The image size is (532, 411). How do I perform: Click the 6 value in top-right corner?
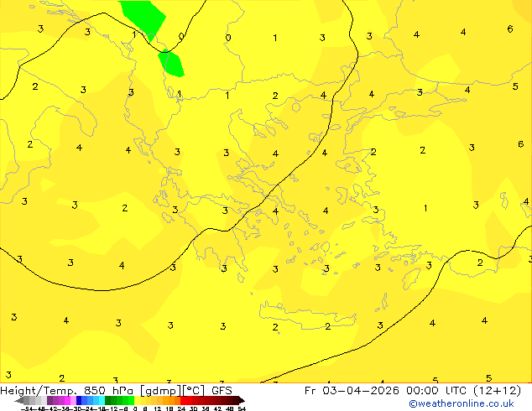coord(510,29)
